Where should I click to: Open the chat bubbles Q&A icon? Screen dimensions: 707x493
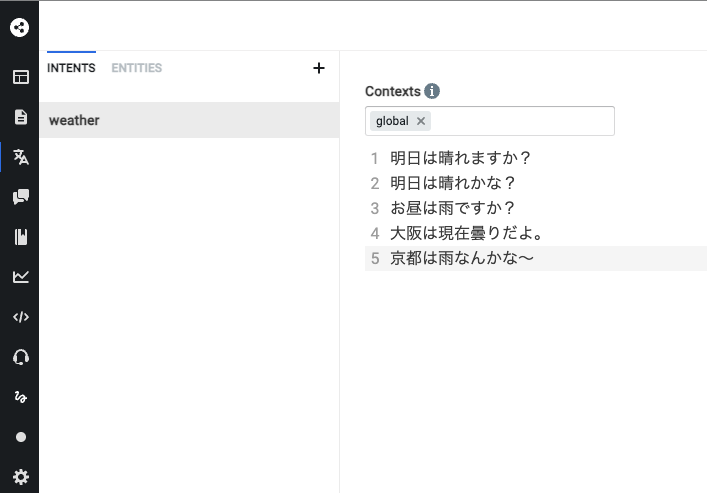(x=20, y=197)
